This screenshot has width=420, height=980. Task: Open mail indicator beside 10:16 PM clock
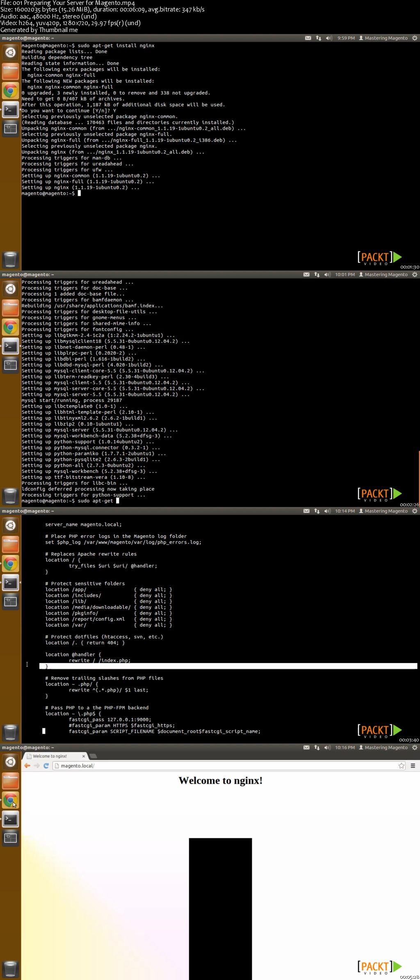(x=306, y=748)
